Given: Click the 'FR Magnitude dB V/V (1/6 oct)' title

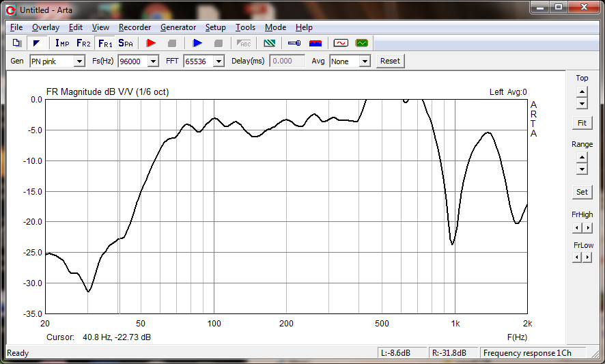Looking at the screenshot, I should point(108,92).
